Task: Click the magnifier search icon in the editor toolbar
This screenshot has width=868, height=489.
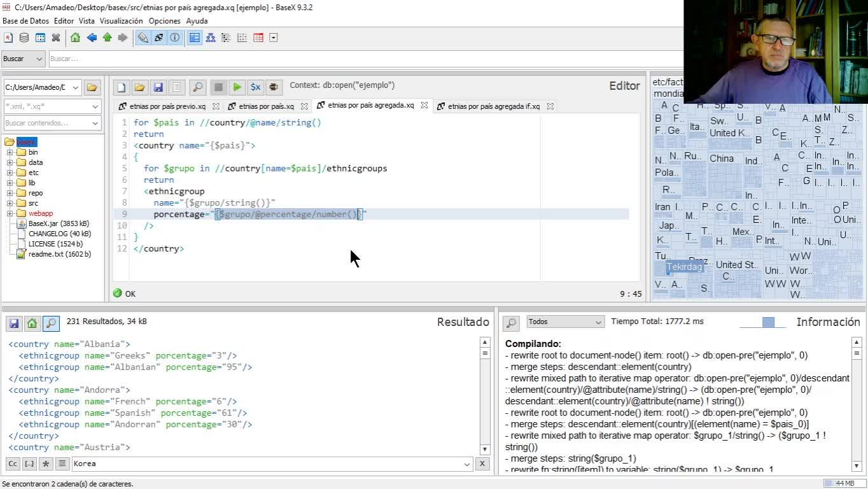Action: tap(198, 87)
